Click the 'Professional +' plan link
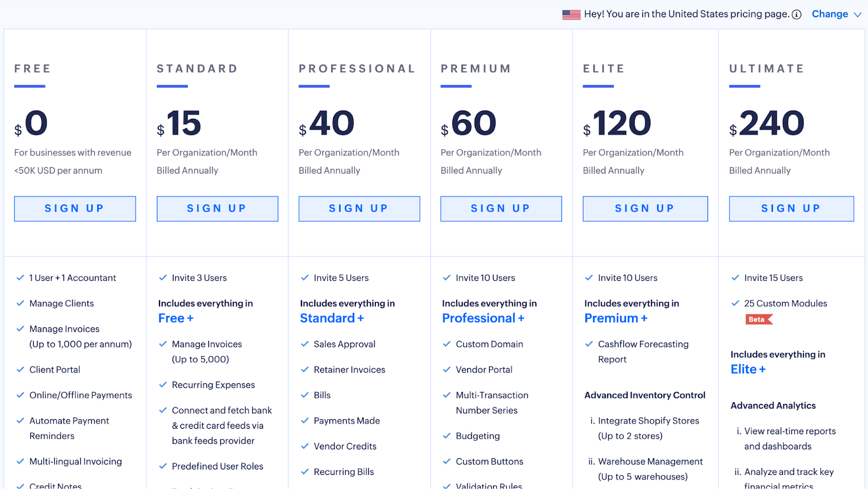The height and width of the screenshot is (489, 868). coord(483,318)
